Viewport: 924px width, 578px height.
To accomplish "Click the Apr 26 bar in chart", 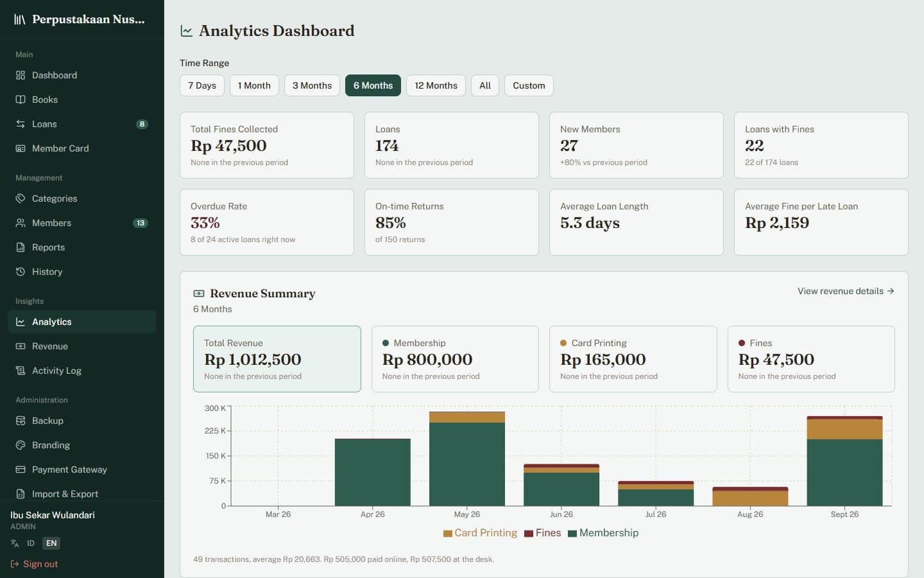I will (x=373, y=472).
